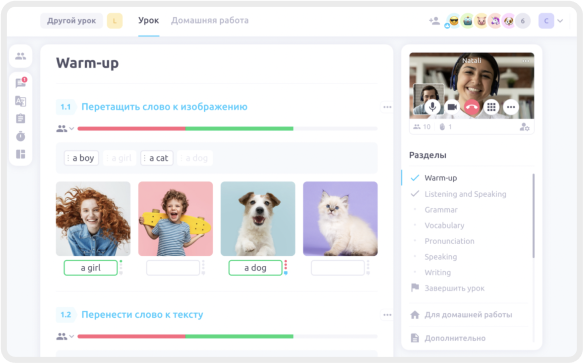Switch to the Домашняя работа tab
583x363 pixels.
210,20
